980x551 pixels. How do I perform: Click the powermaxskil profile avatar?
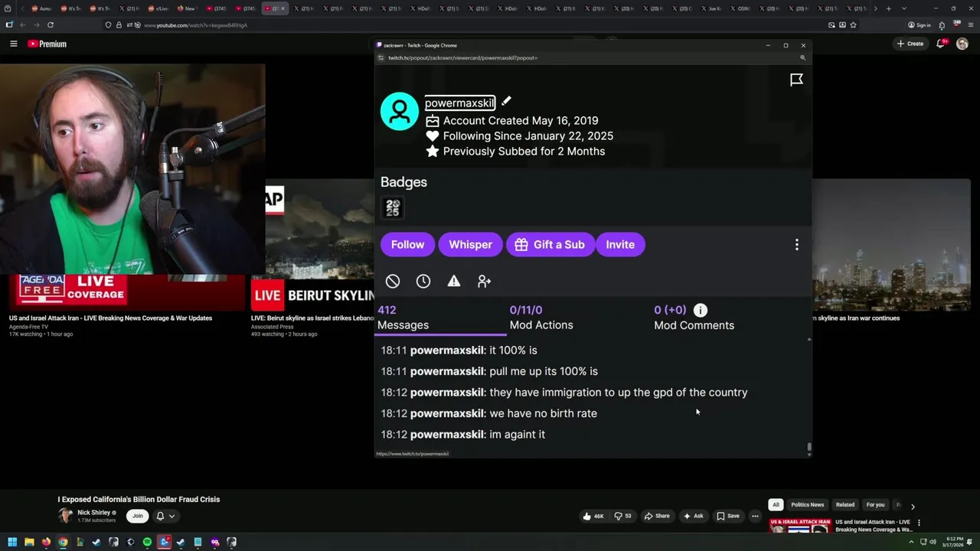pyautogui.click(x=400, y=112)
